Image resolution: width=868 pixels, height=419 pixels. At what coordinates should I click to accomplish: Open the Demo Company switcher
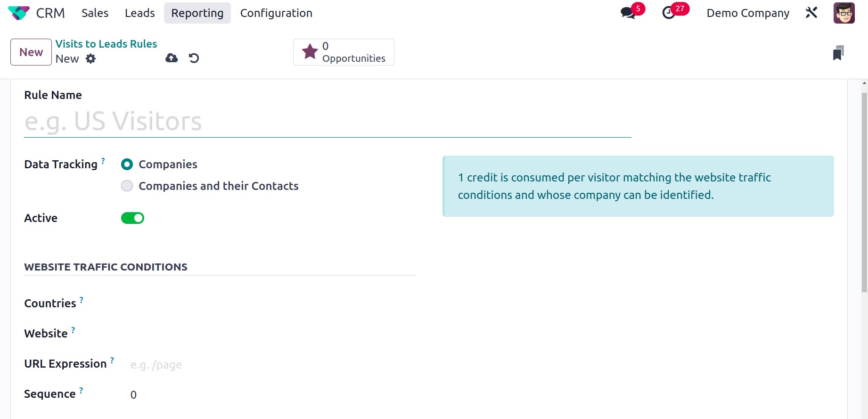748,13
